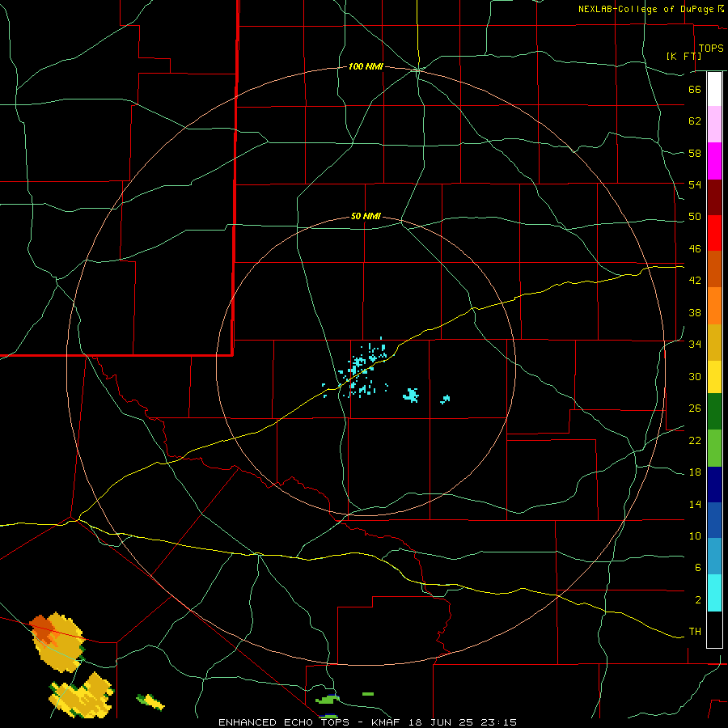The image size is (728, 728).
Task: Click the light green 18-22 legend swatch
Action: coord(714,448)
